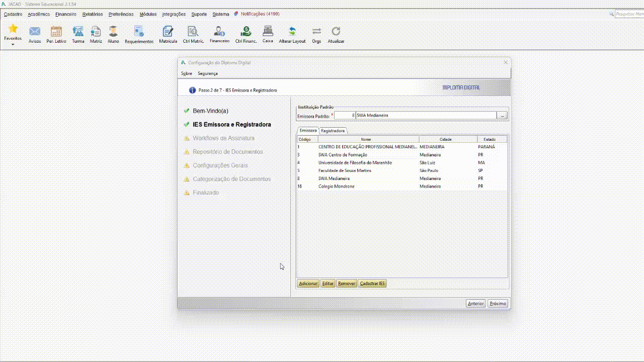Open the Módulos menu

(148, 14)
